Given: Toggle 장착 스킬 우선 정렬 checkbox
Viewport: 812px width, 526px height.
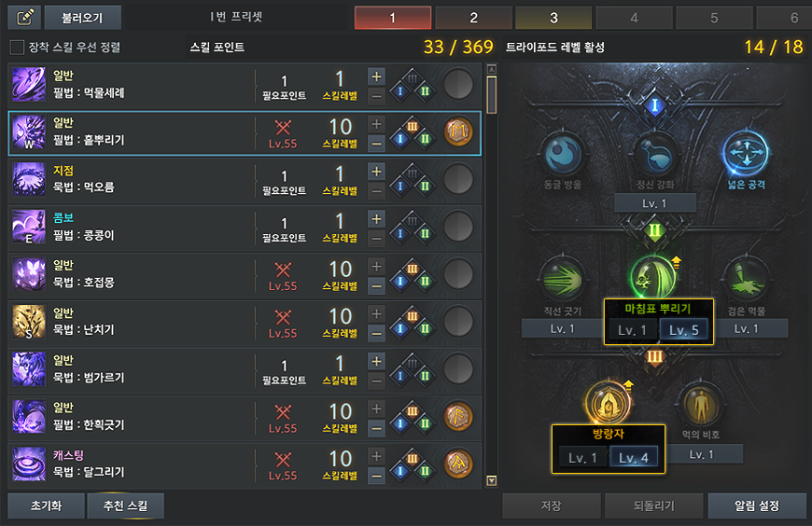Looking at the screenshot, I should coord(17,48).
